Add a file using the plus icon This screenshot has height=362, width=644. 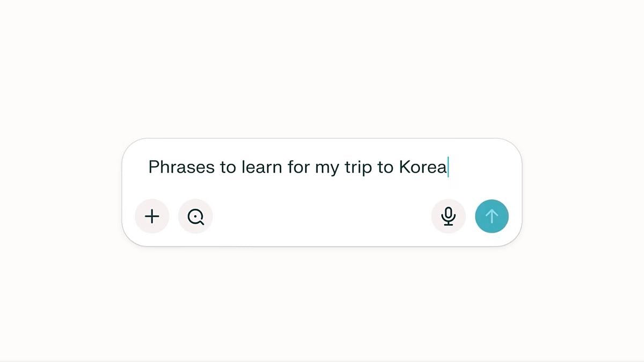pyautogui.click(x=152, y=216)
